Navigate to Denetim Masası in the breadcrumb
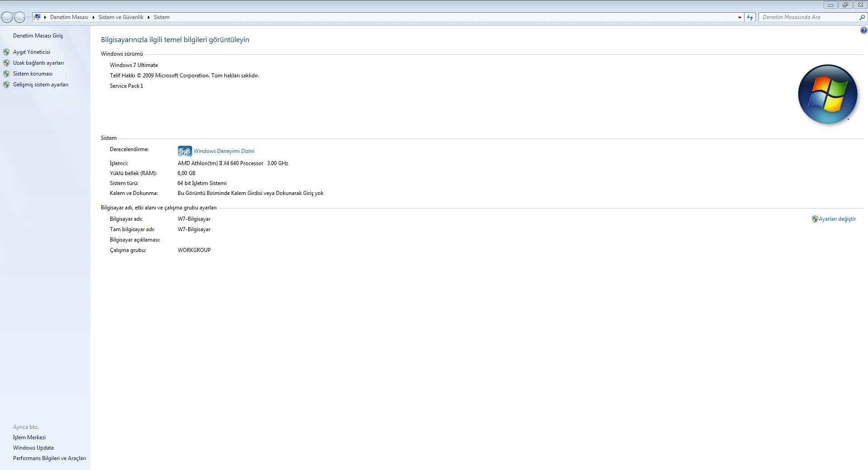The width and height of the screenshot is (868, 470). [x=69, y=17]
